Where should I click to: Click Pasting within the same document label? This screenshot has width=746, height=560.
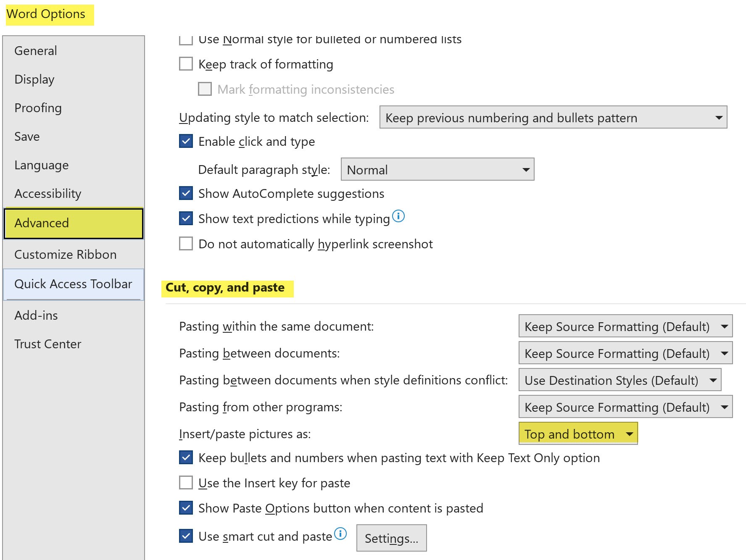point(277,326)
